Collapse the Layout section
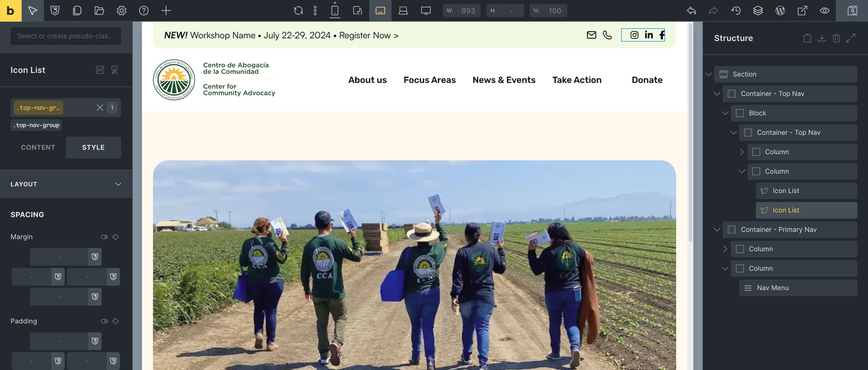The image size is (868, 370). (x=118, y=184)
